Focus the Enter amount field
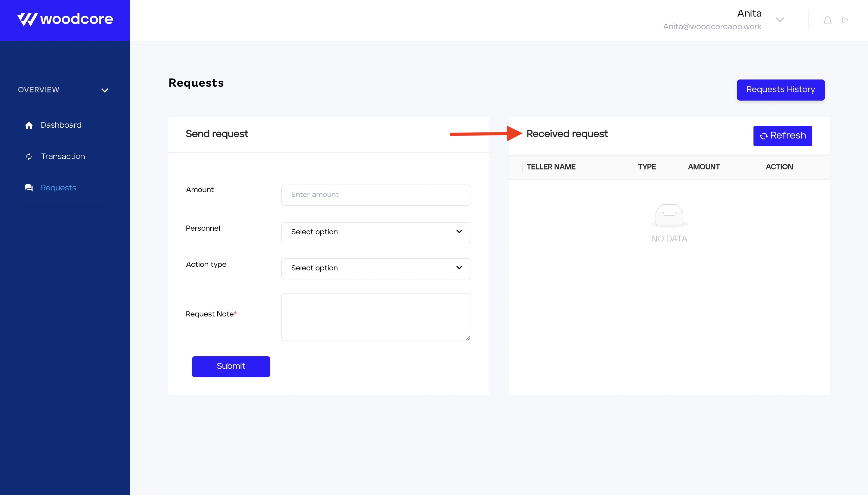 [x=376, y=195]
